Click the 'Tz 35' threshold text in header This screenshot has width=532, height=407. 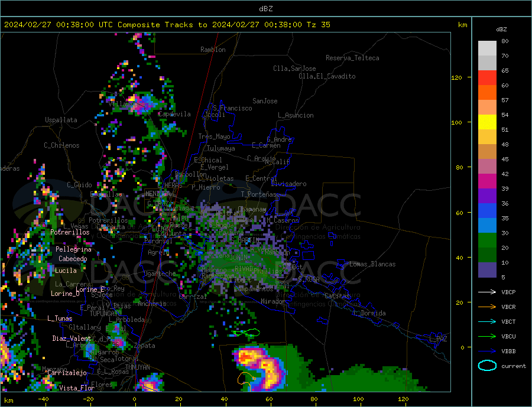coord(318,25)
